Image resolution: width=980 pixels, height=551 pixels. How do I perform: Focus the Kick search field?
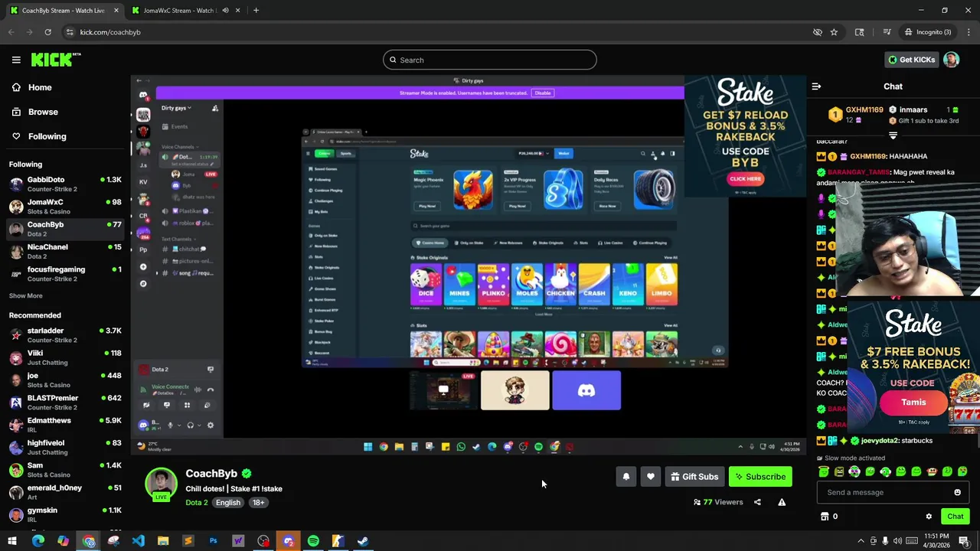point(490,60)
